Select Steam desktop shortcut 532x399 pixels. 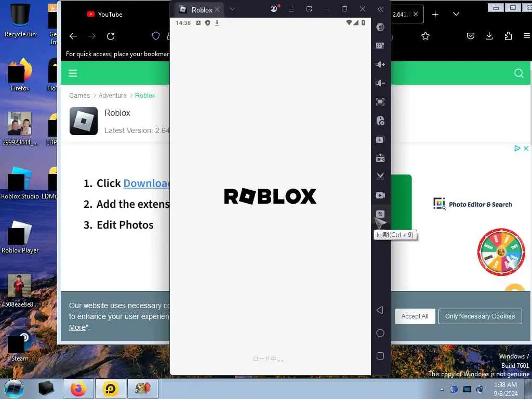click(20, 345)
